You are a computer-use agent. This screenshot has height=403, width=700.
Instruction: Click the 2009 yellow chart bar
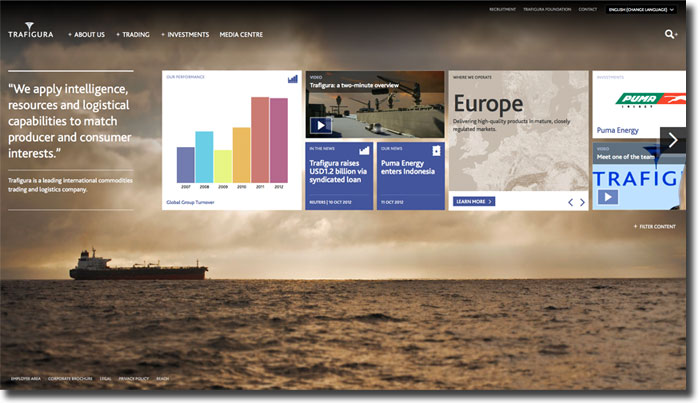(x=223, y=166)
